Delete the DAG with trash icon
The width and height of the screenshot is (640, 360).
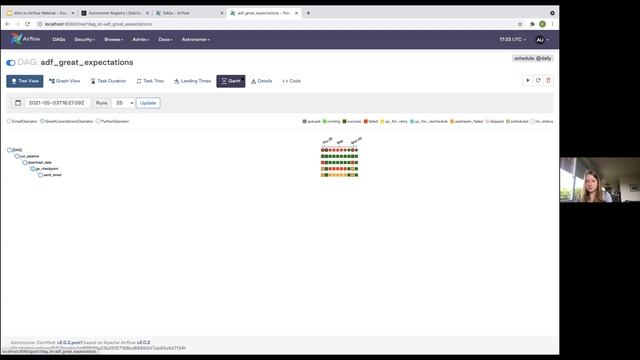point(548,80)
